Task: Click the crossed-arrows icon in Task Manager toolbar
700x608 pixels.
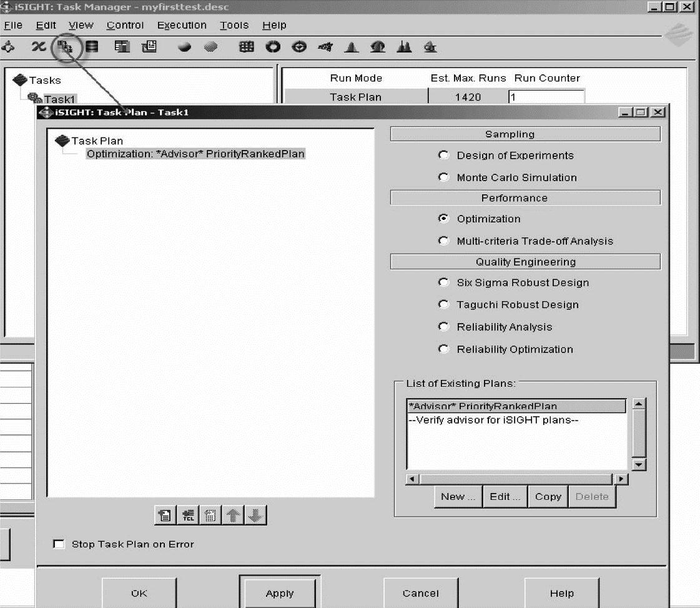Action: [x=38, y=46]
